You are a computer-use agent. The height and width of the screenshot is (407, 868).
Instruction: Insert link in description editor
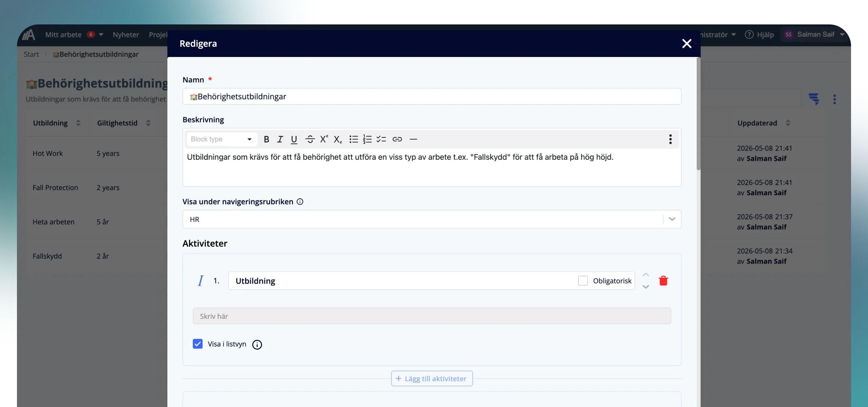coord(397,139)
